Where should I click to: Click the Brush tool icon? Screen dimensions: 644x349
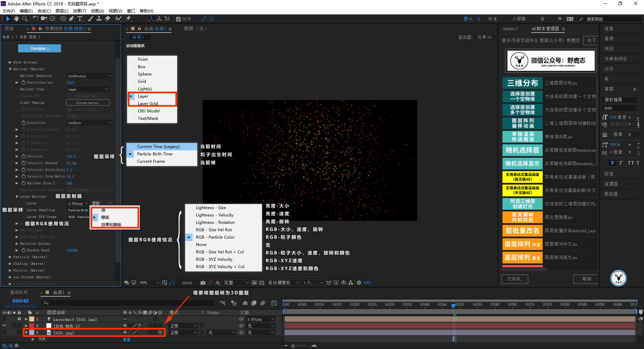coord(91,19)
